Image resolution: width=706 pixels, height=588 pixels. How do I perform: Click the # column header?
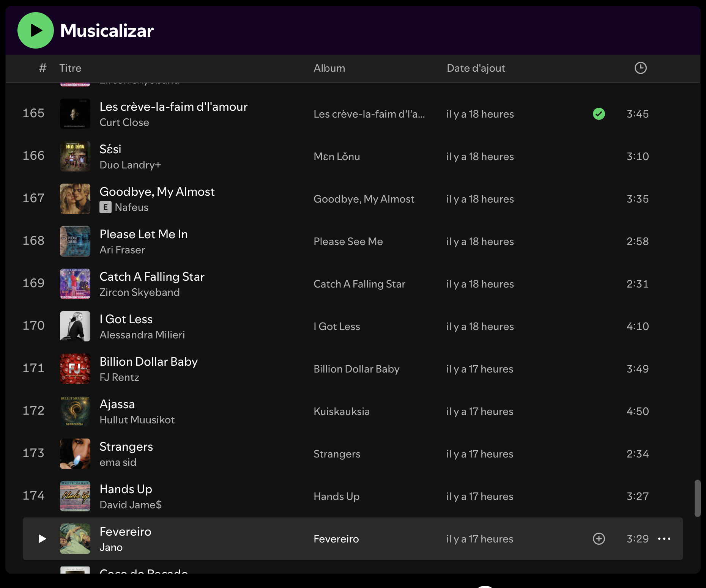[x=43, y=68]
